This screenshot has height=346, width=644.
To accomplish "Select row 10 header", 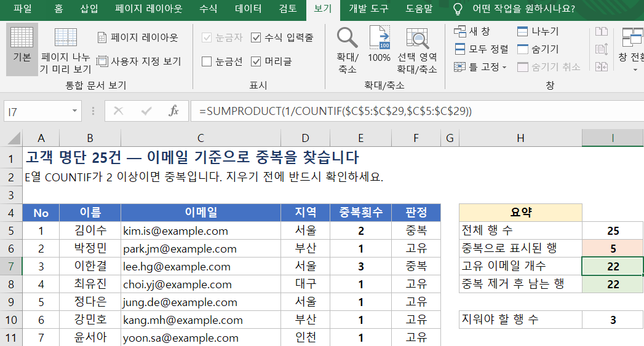I will (11, 320).
